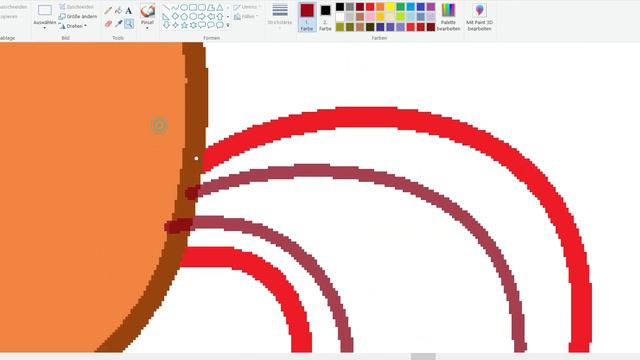
Task: Activate the 2. Farbe color slot
Action: pos(325,17)
